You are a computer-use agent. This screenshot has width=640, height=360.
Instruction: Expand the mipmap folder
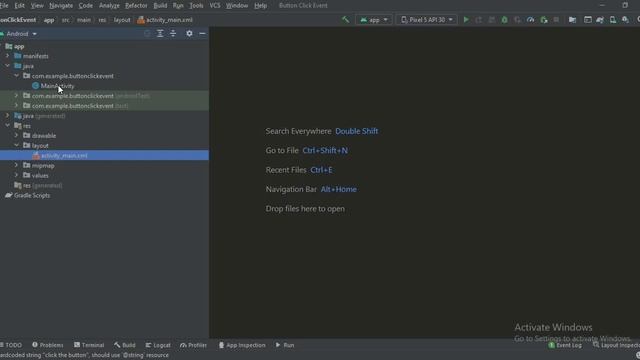(x=16, y=165)
